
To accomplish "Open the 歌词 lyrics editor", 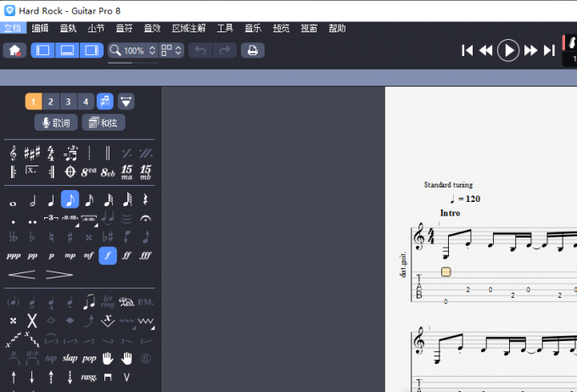I will coord(56,122).
